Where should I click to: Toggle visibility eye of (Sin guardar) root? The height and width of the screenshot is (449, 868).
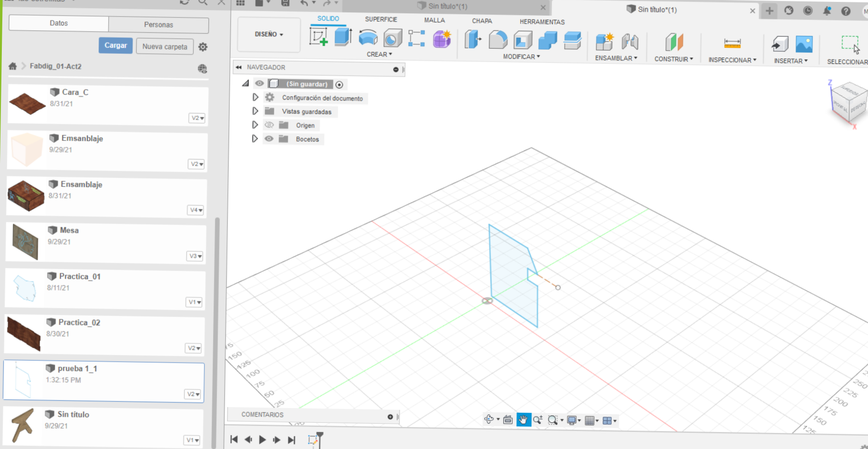point(260,83)
